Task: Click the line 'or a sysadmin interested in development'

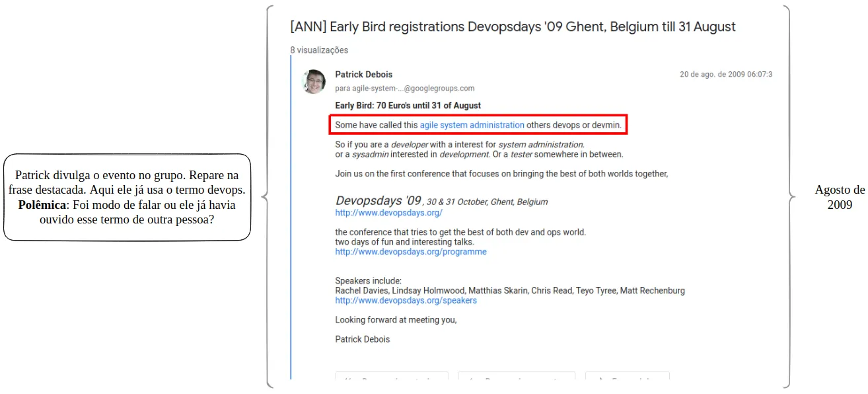Action: [479, 155]
